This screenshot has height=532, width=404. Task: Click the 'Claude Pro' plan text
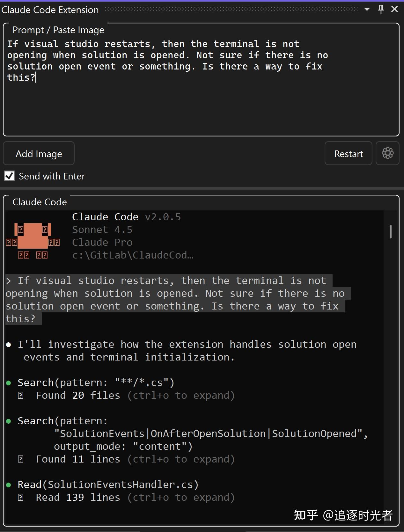pos(102,242)
